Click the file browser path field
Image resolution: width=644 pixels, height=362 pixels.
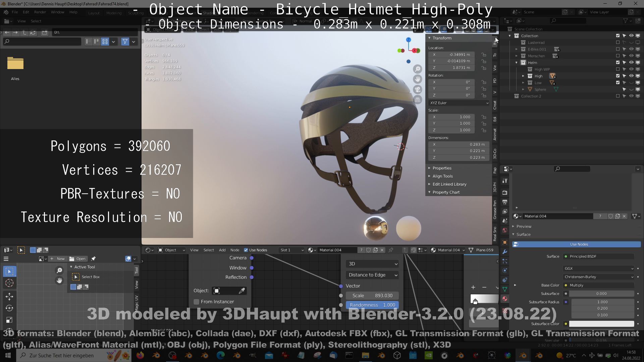pyautogui.click(x=95, y=32)
